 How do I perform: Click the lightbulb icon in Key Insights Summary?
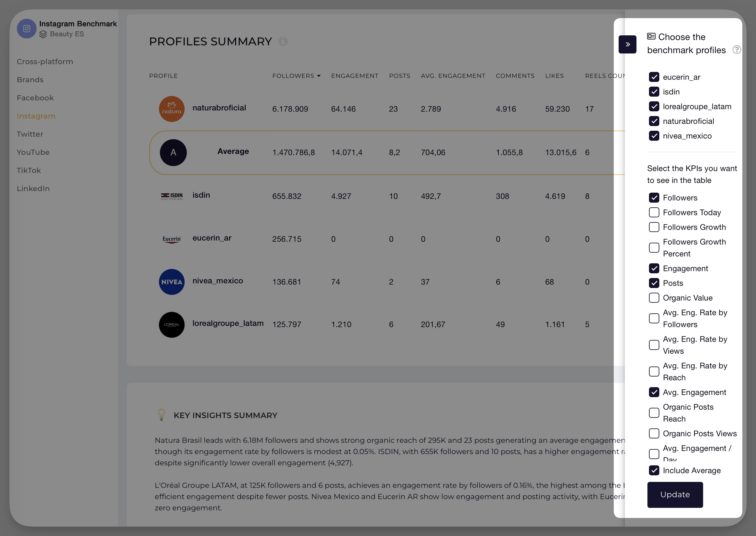click(x=161, y=415)
